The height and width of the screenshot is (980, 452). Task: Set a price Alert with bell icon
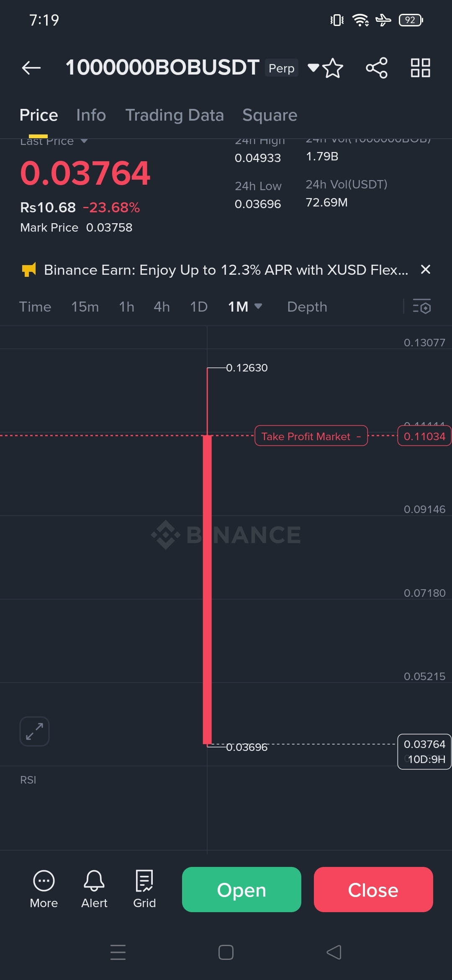[94, 889]
